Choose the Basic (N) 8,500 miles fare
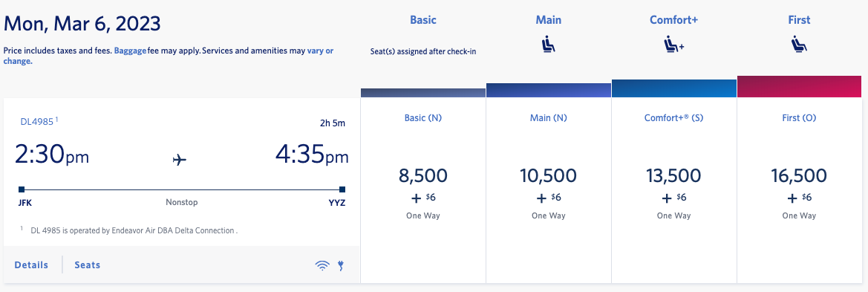 pos(423,191)
